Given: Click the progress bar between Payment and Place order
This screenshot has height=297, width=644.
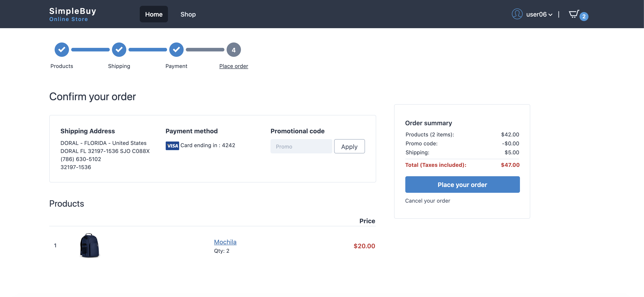Looking at the screenshot, I should pyautogui.click(x=205, y=50).
